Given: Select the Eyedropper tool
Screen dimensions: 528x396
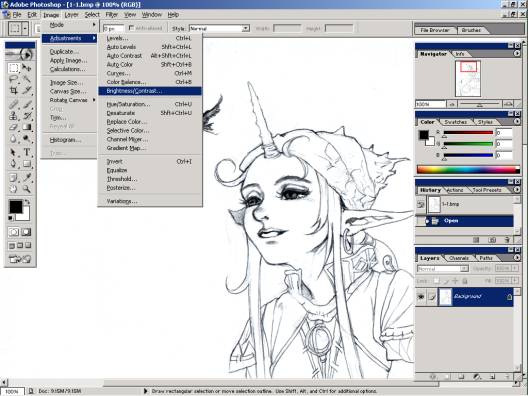Looking at the screenshot, I should 27,177.
